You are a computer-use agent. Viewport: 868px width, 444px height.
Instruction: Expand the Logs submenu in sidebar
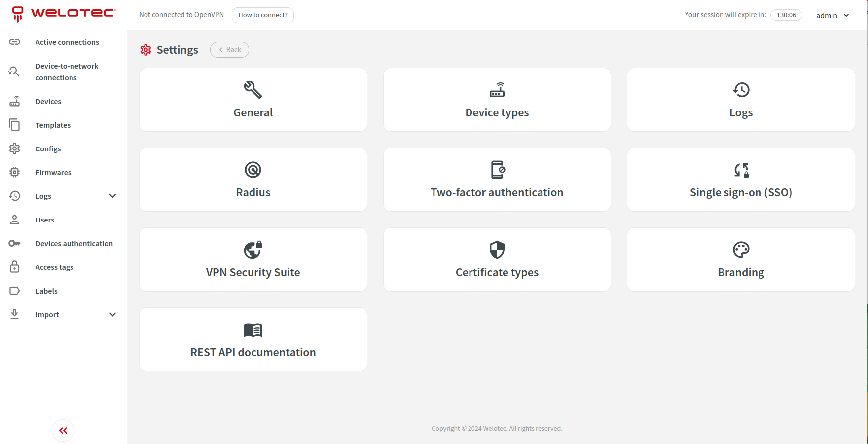pyautogui.click(x=112, y=196)
